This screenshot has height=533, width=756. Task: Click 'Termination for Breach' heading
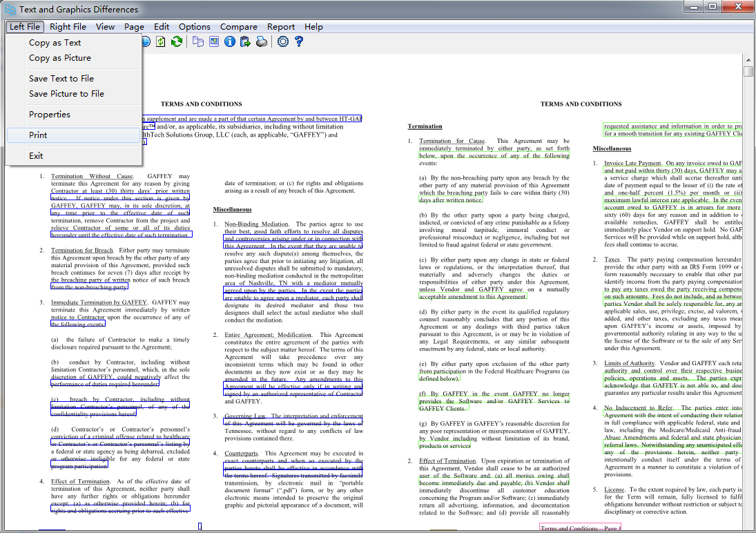82,251
